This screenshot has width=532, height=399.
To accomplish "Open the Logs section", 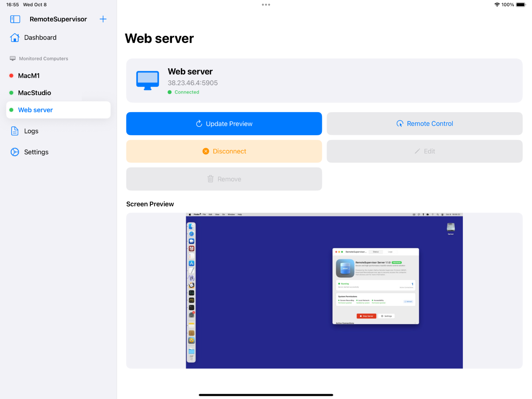I will 31,131.
